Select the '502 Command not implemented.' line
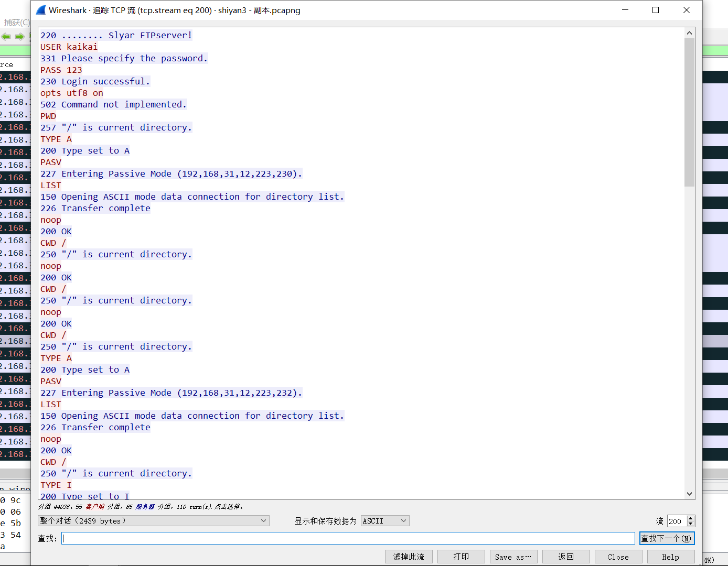The width and height of the screenshot is (728, 566). 114,104
